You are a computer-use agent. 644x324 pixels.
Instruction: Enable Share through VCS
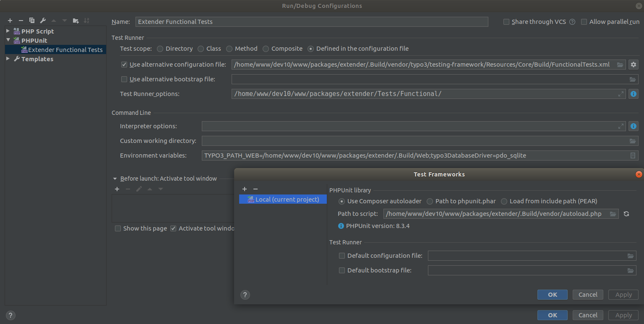click(506, 21)
